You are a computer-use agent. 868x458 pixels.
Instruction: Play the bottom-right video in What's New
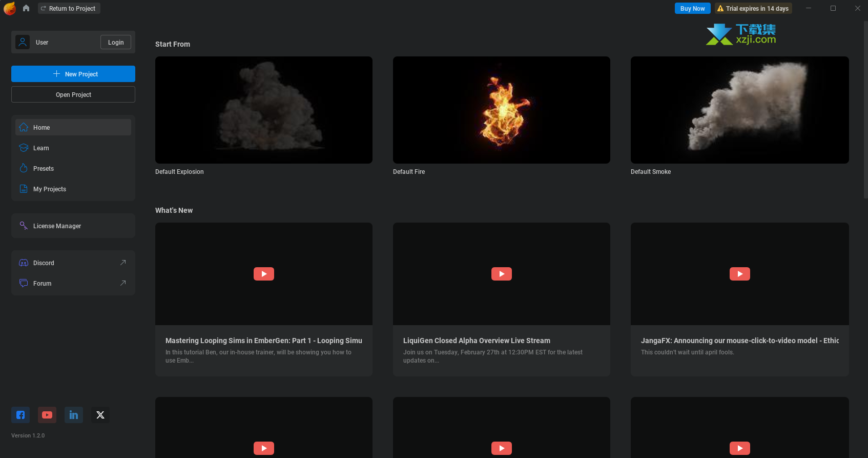coord(740,448)
